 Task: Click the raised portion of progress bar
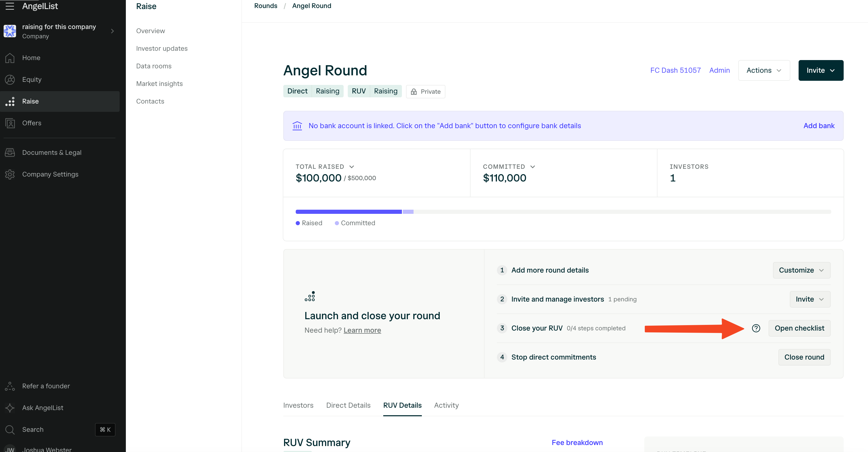(349, 212)
